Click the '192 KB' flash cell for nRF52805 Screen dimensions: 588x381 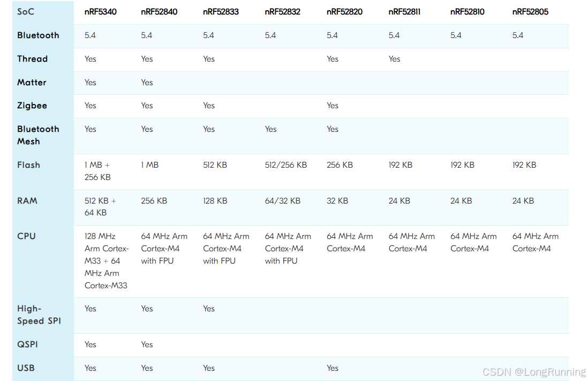coord(524,165)
